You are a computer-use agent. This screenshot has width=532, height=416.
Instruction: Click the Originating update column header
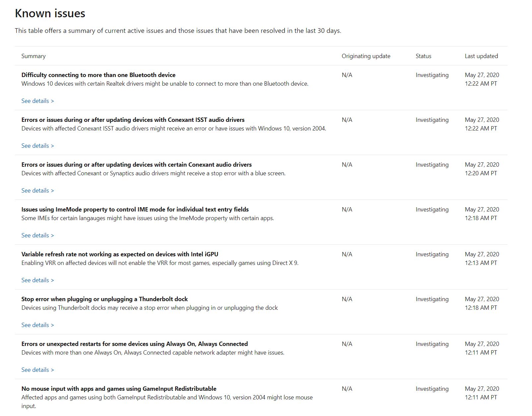(366, 56)
